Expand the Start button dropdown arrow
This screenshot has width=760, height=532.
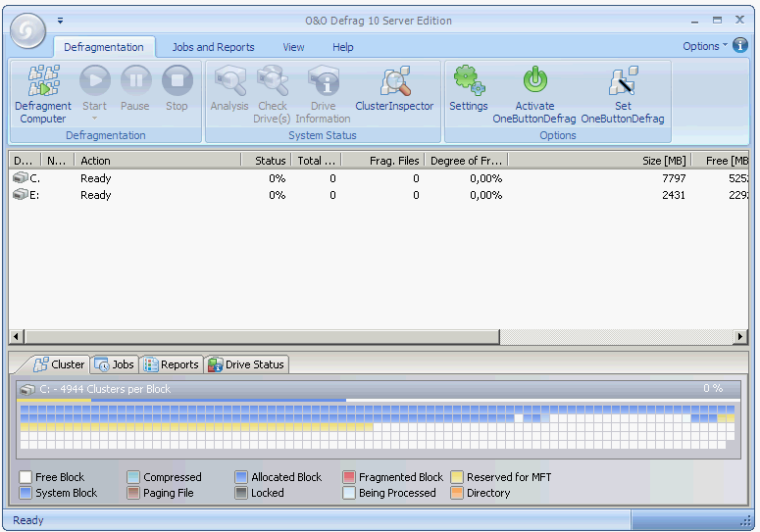click(95, 119)
